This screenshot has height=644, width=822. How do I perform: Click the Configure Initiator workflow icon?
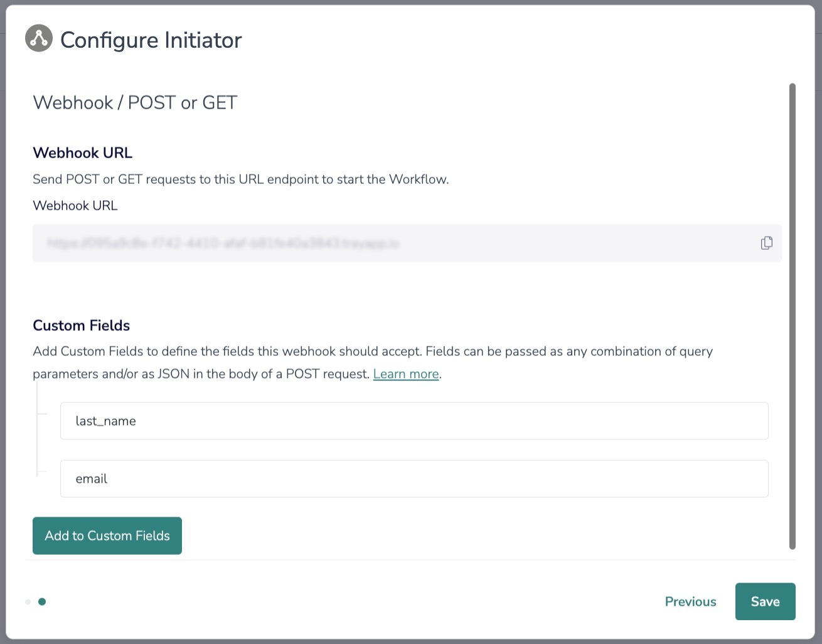pyautogui.click(x=39, y=39)
